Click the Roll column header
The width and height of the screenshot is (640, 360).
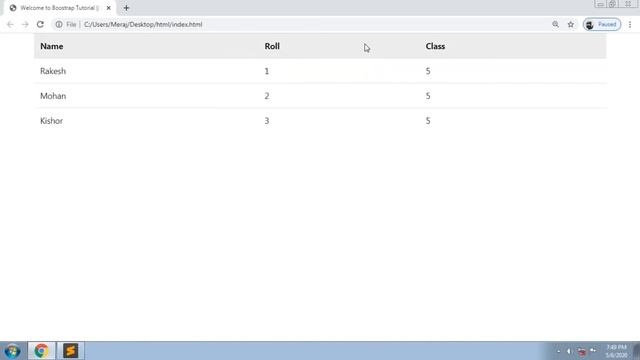pyautogui.click(x=272, y=47)
